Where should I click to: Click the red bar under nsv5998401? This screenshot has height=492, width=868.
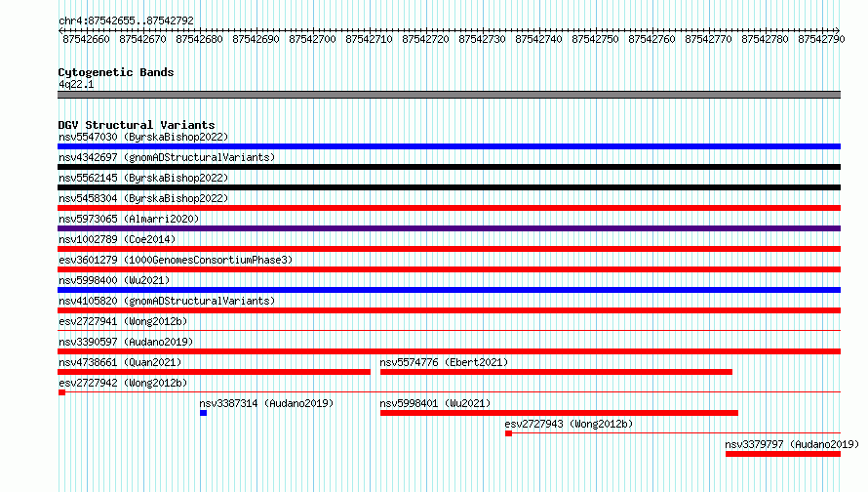559,413
